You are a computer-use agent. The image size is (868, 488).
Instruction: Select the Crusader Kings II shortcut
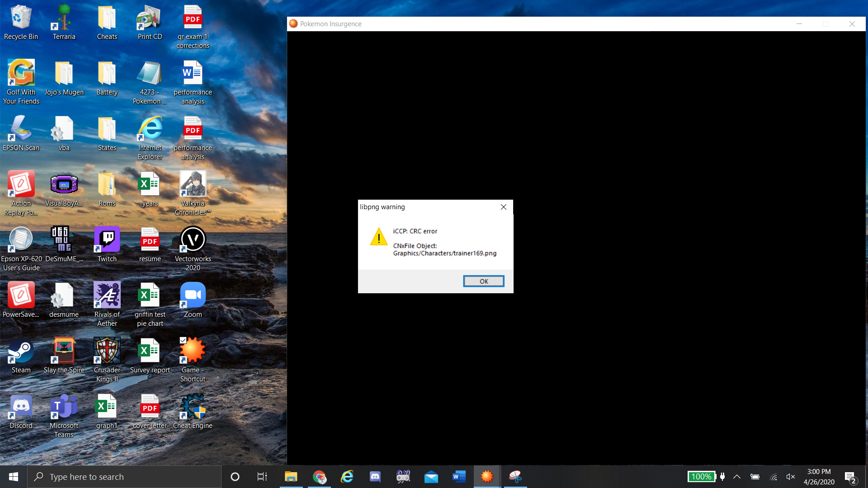[x=107, y=360]
